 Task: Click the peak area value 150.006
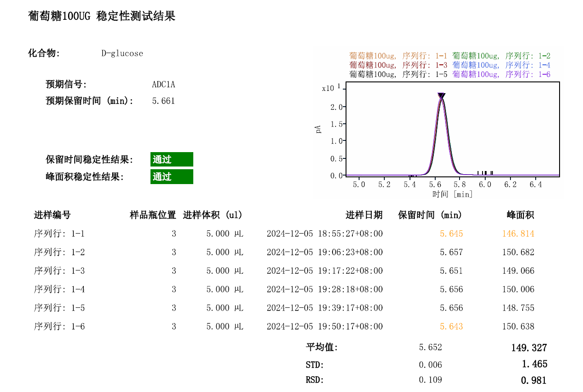tap(518, 289)
